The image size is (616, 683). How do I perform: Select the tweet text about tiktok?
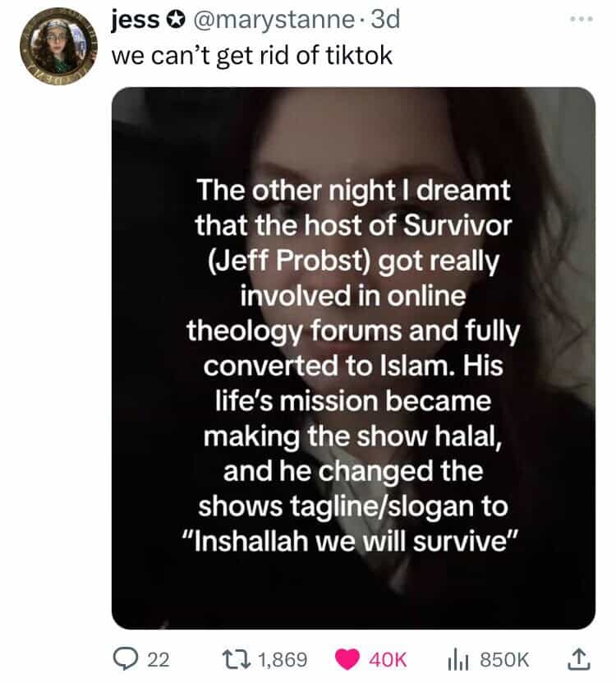[252, 56]
